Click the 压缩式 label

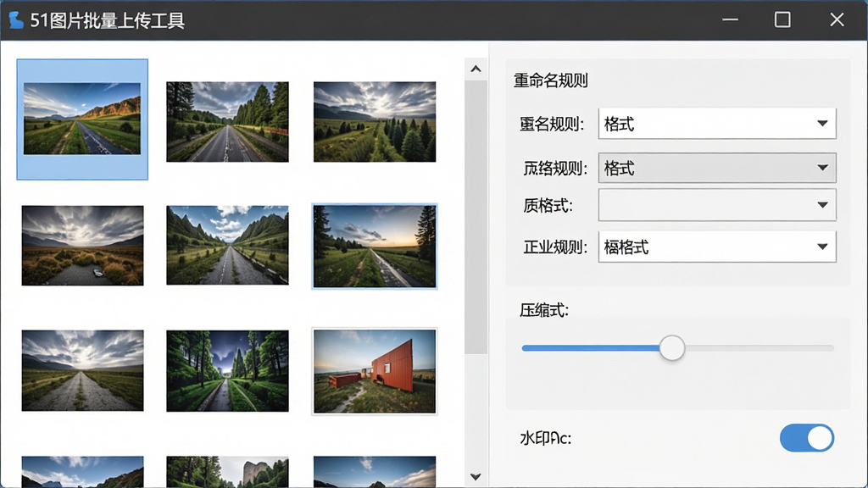(543, 310)
